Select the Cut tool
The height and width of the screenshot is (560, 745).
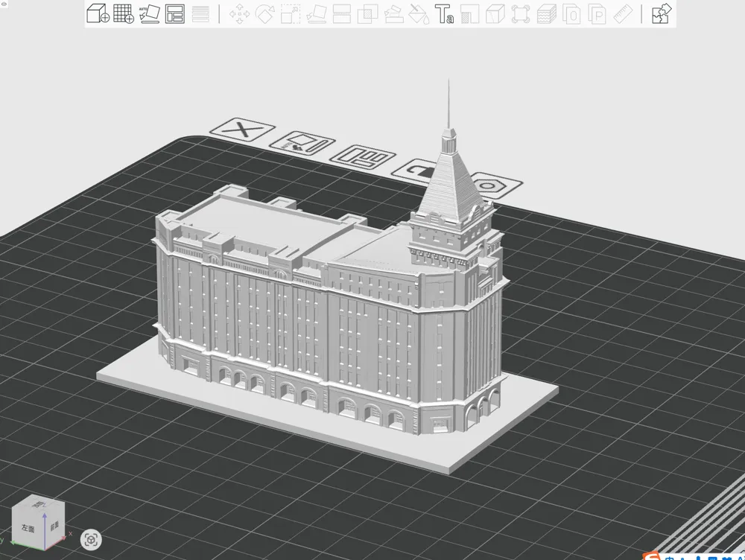[x=342, y=13]
